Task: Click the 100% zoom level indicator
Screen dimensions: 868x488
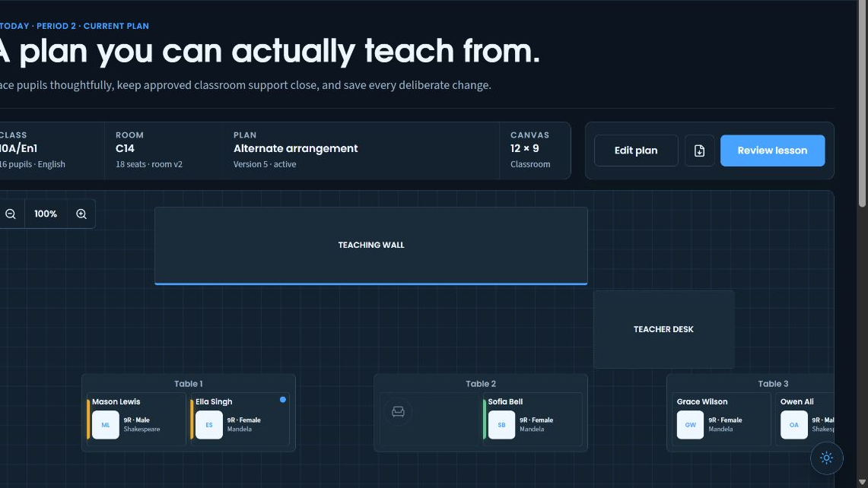Action: click(46, 214)
